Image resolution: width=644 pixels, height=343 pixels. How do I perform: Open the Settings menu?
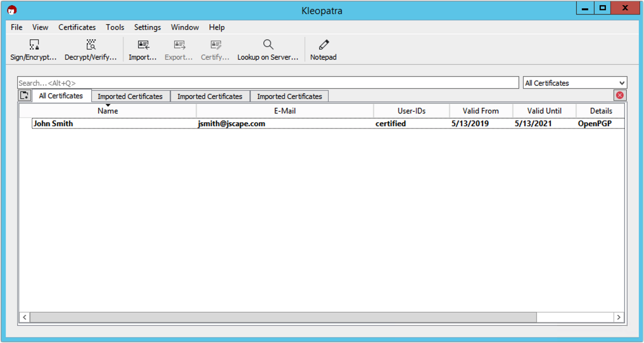coord(148,27)
